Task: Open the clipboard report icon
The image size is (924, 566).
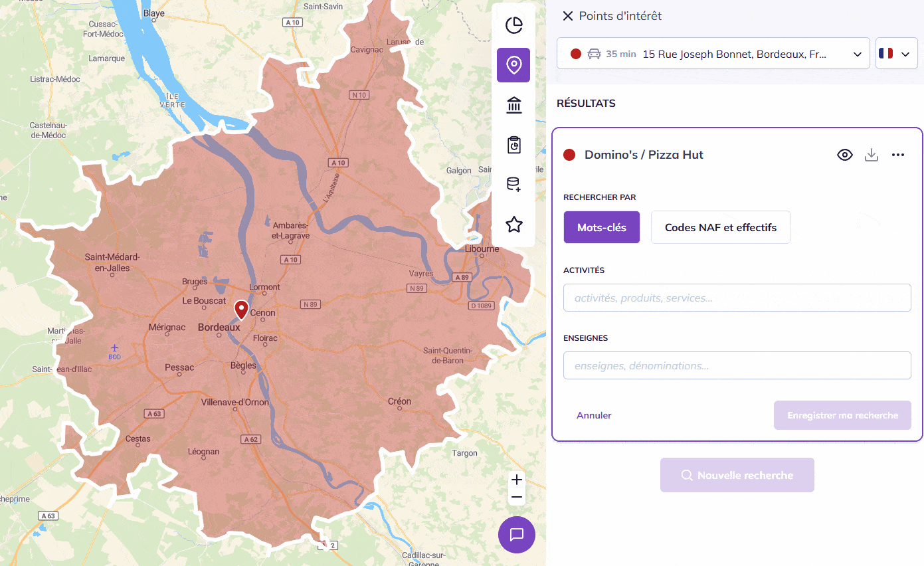Action: click(x=513, y=145)
